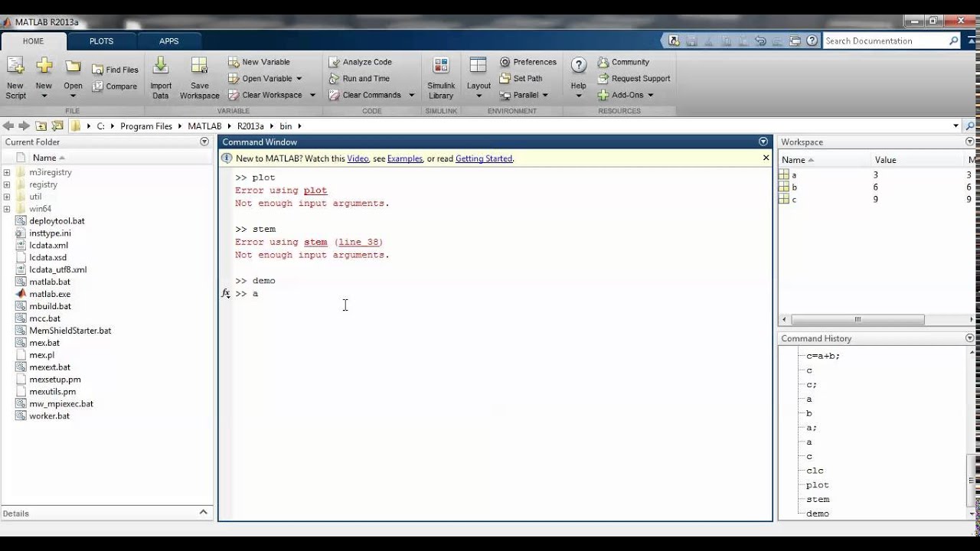Select c=a+b; in Command History
The image size is (980, 551).
[823, 356]
